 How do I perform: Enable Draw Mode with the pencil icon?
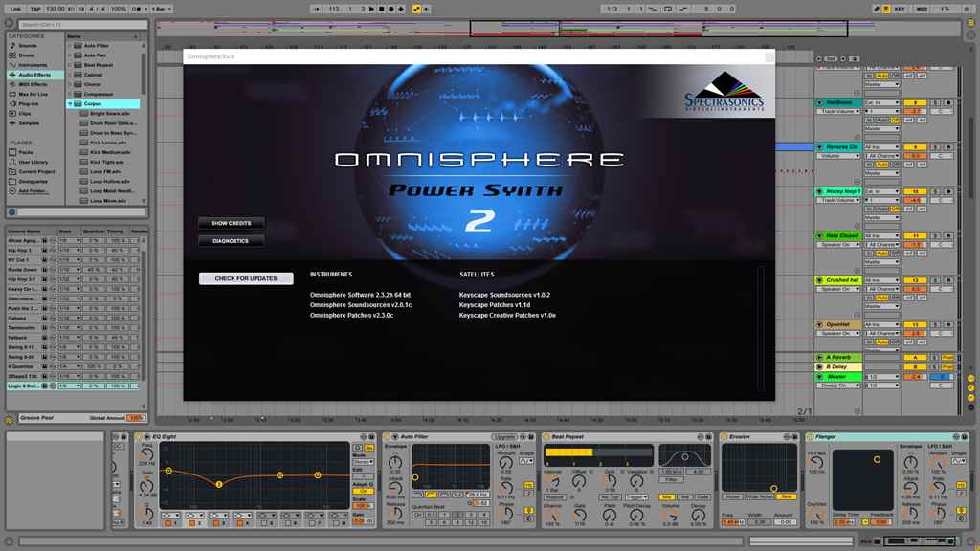(877, 10)
